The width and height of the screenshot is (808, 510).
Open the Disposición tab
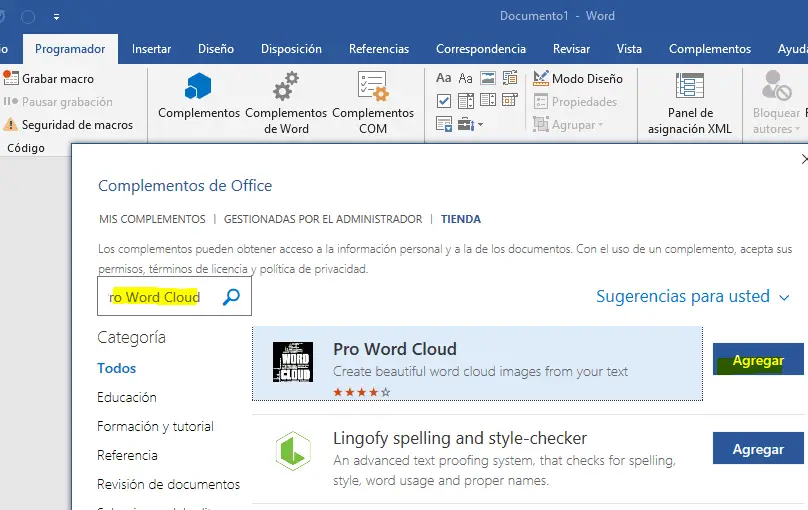291,49
